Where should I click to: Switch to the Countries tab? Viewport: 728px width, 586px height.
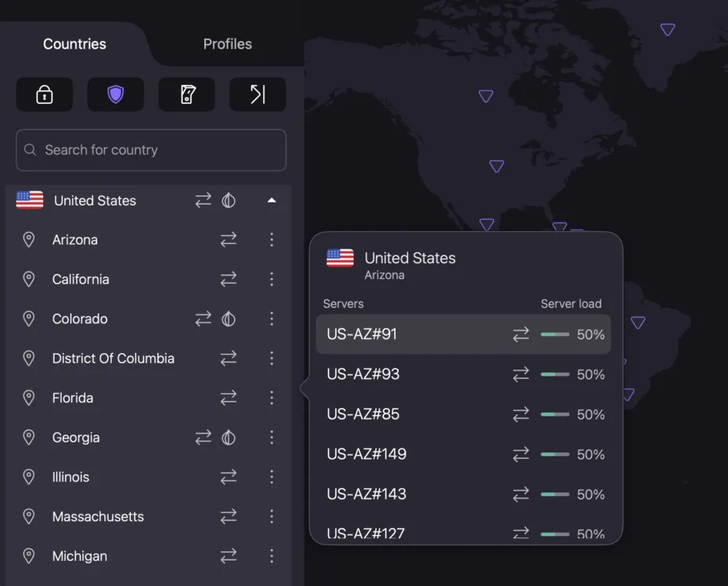coord(75,44)
